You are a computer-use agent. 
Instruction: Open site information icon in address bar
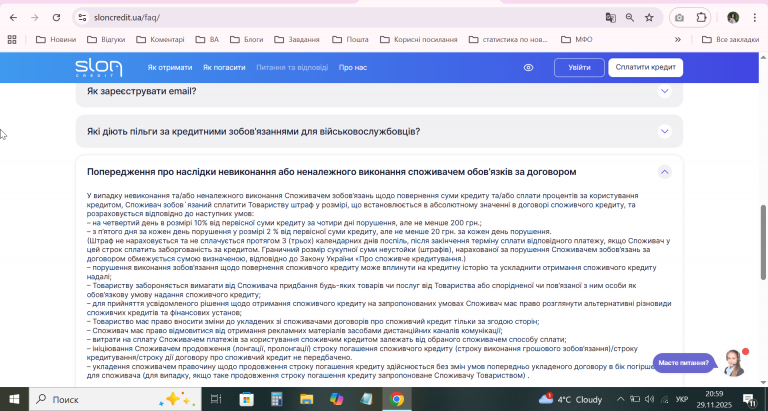point(82,18)
